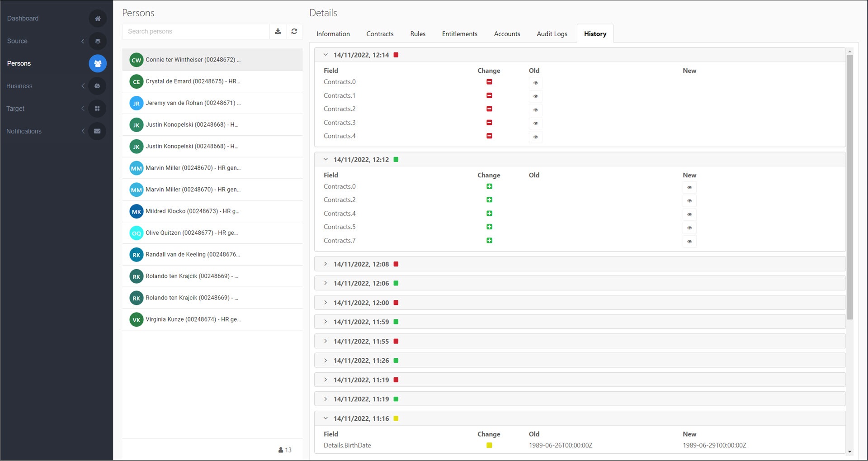Click the red remove icon for Contracts.0
The height and width of the screenshot is (461, 868).
click(x=489, y=82)
